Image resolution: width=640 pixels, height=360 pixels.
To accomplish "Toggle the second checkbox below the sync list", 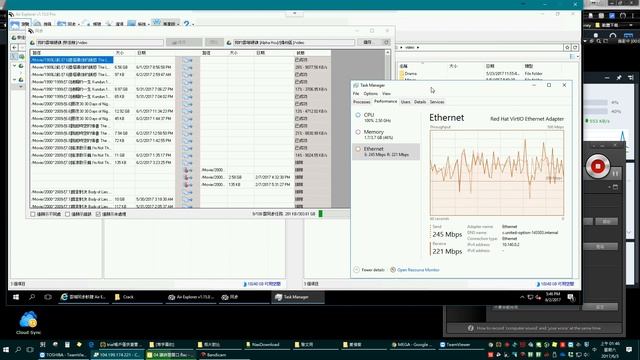I will click(x=68, y=214).
